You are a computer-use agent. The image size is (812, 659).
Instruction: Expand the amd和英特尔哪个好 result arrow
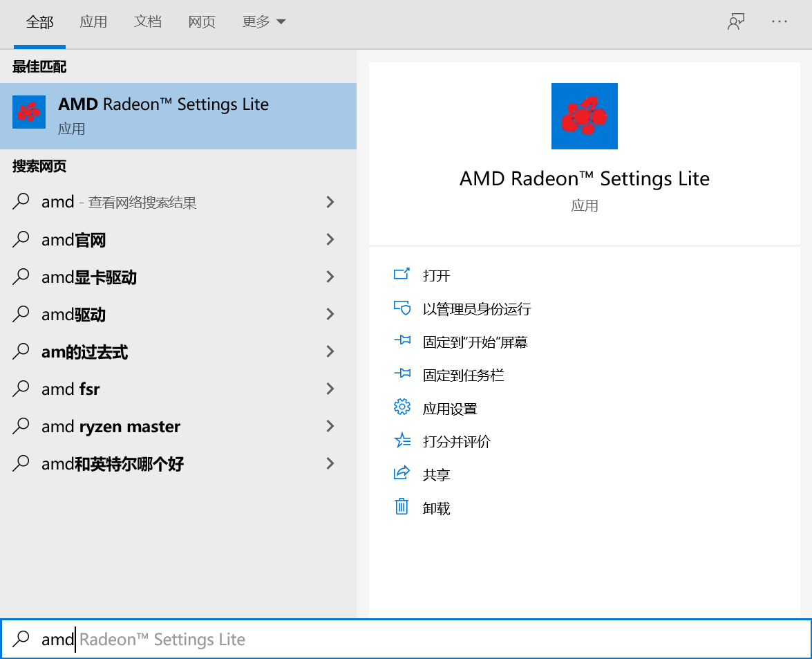(x=330, y=463)
